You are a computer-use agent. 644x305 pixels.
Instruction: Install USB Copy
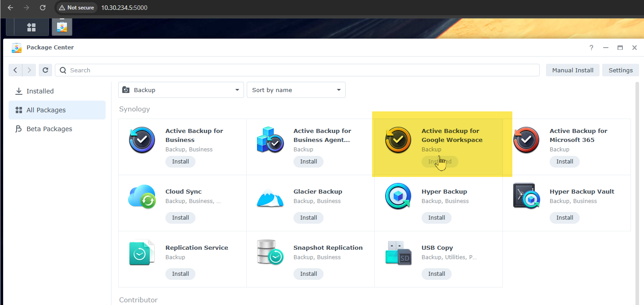pyautogui.click(x=437, y=274)
